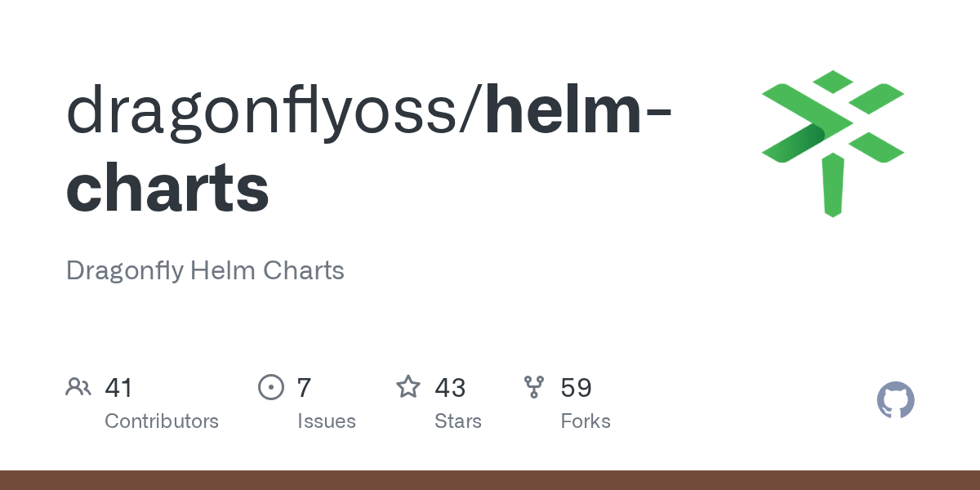Screen dimensions: 980x490
Task: Click the fork icon next to 59
Action: pyautogui.click(x=534, y=387)
